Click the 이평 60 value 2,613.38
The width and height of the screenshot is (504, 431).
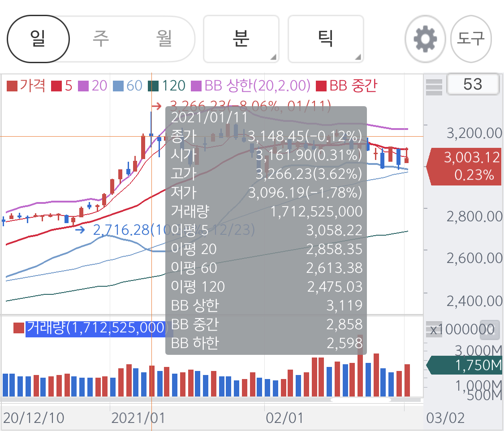[334, 268]
